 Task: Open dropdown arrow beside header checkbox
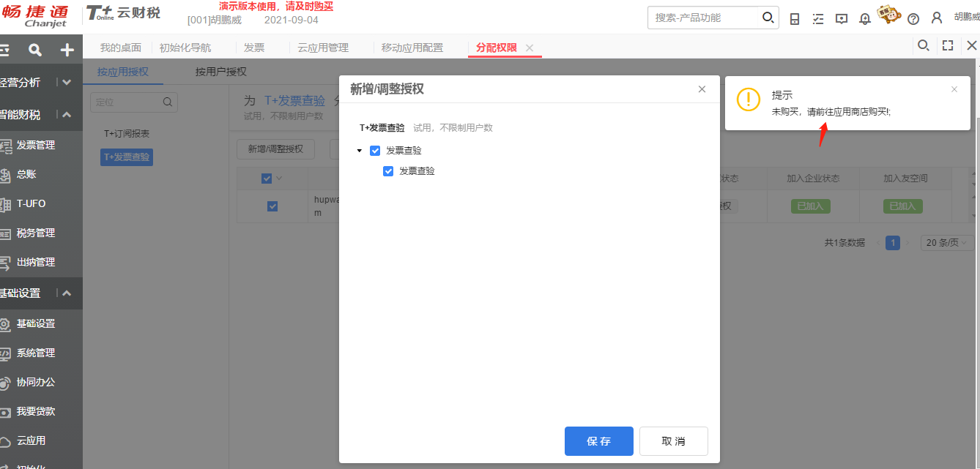click(278, 179)
